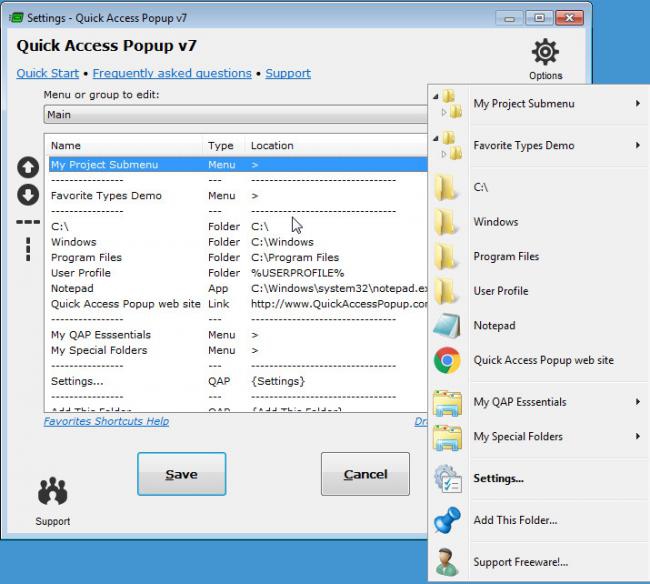Choose Quick Access Popup web site in popup
Image resolution: width=650 pixels, height=584 pixels.
click(538, 360)
